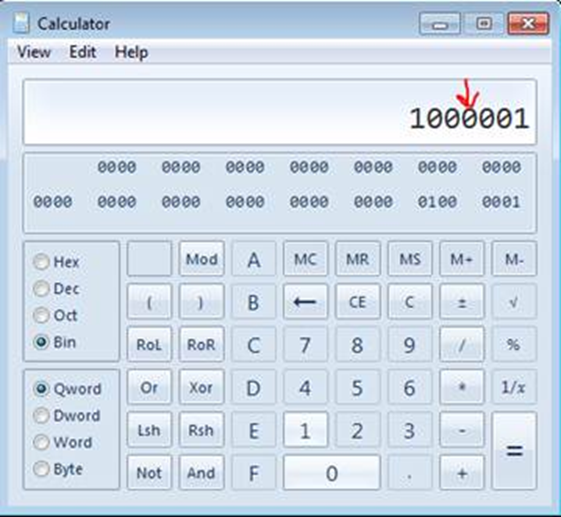Viewport: 561px width, 517px height.
Task: Click the MC memory clear button
Action: (x=305, y=259)
